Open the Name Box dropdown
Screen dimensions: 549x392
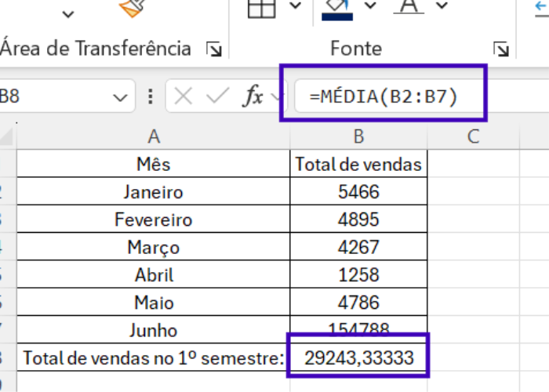pos(119,98)
